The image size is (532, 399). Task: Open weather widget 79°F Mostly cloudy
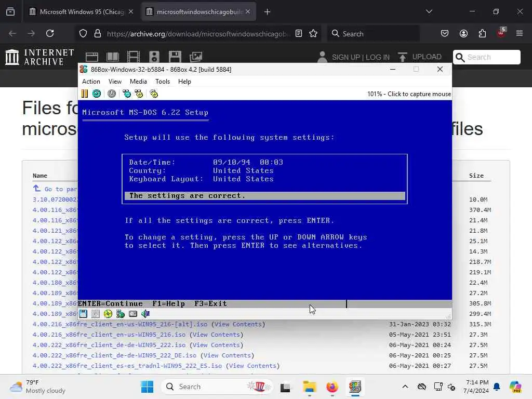[37, 387]
